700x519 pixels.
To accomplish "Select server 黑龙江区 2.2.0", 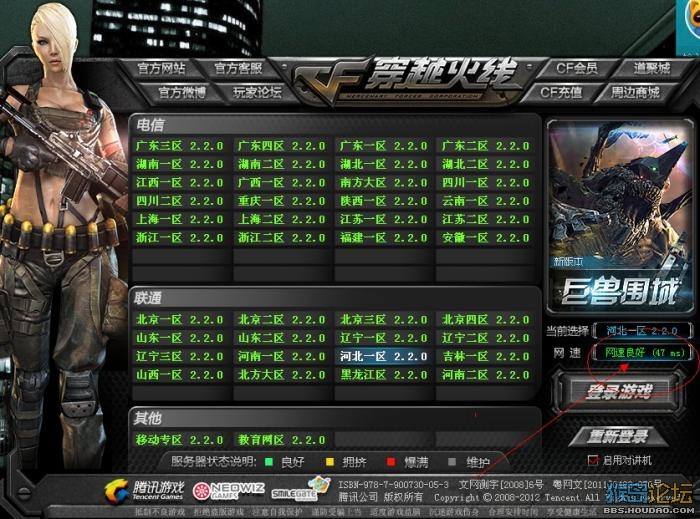I will [x=383, y=375].
